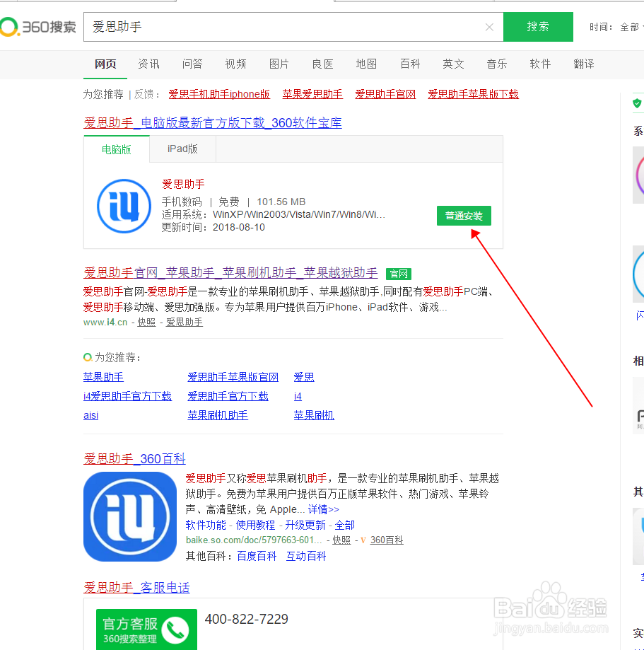Open the 使用教程 section link
The image size is (644, 650).
click(x=255, y=526)
